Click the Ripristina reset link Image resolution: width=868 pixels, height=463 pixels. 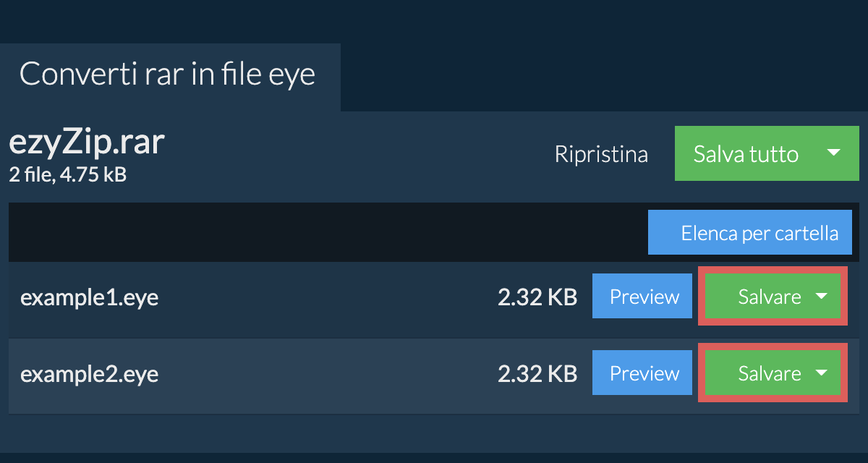tap(601, 154)
